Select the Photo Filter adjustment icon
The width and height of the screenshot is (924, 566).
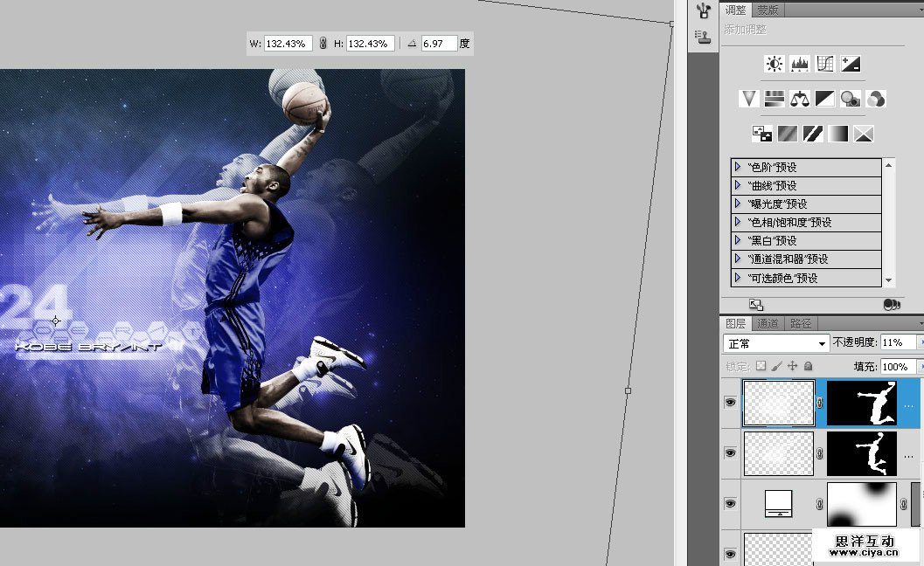point(851,99)
